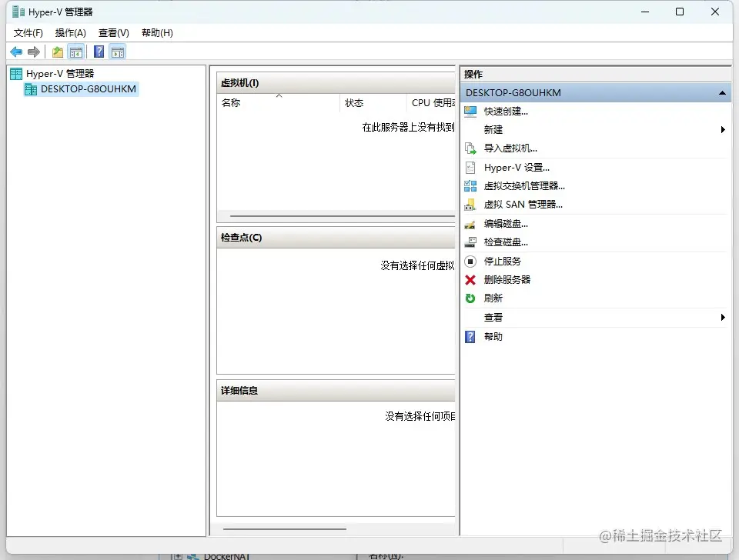Select 刷新 action
The image size is (739, 560).
(x=493, y=298)
